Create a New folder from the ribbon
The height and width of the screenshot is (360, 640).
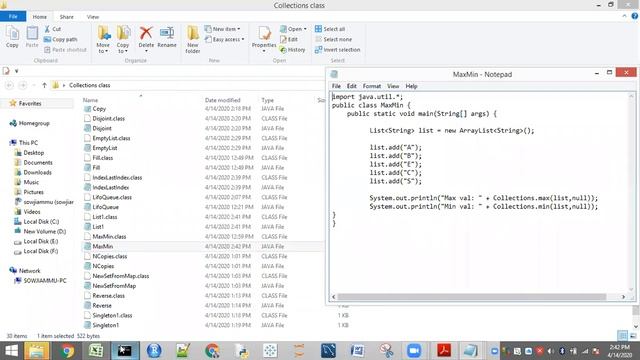click(193, 40)
